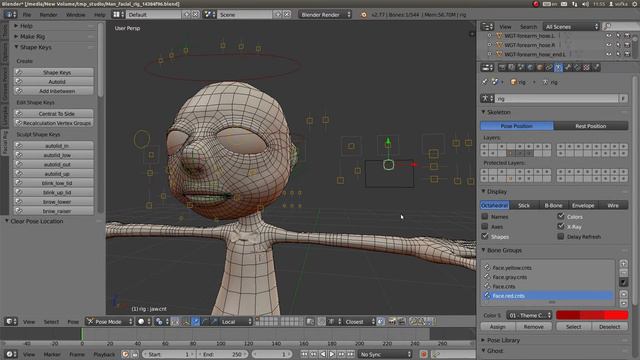Click the screen layout browse icon

click(x=117, y=14)
